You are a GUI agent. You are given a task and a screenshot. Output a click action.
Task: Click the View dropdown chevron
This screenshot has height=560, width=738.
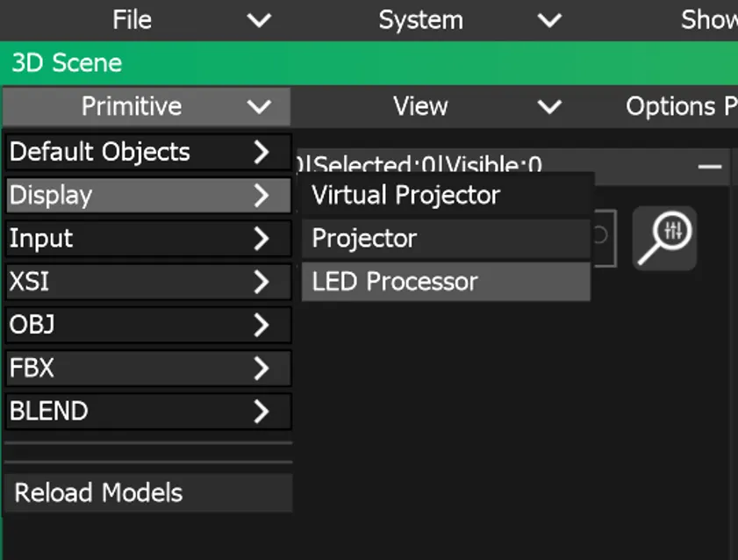pyautogui.click(x=549, y=107)
